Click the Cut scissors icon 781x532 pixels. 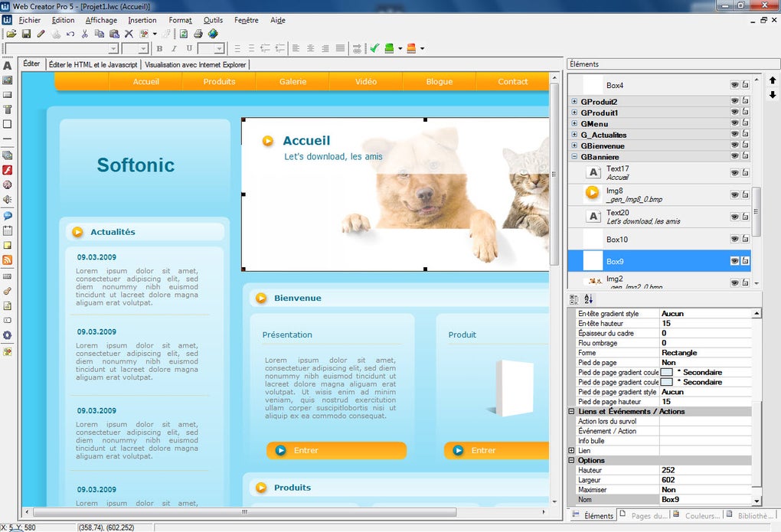(x=85, y=34)
